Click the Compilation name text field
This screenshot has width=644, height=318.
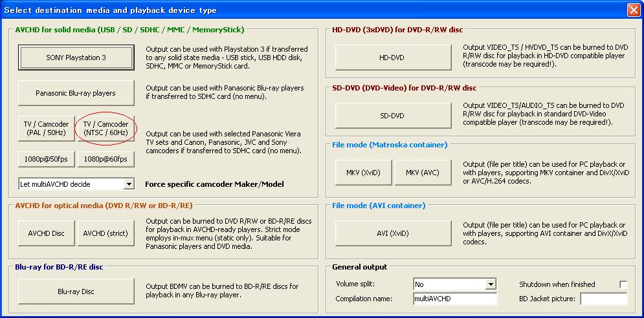(454, 299)
